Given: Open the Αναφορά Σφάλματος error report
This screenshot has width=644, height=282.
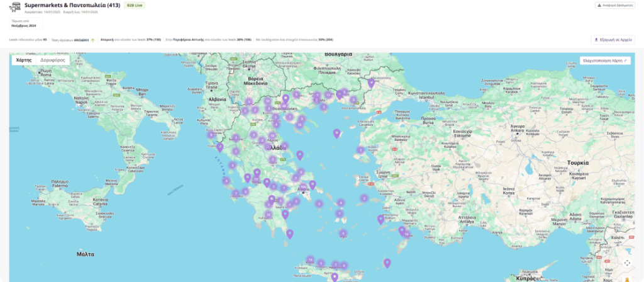Looking at the screenshot, I should [614, 5].
